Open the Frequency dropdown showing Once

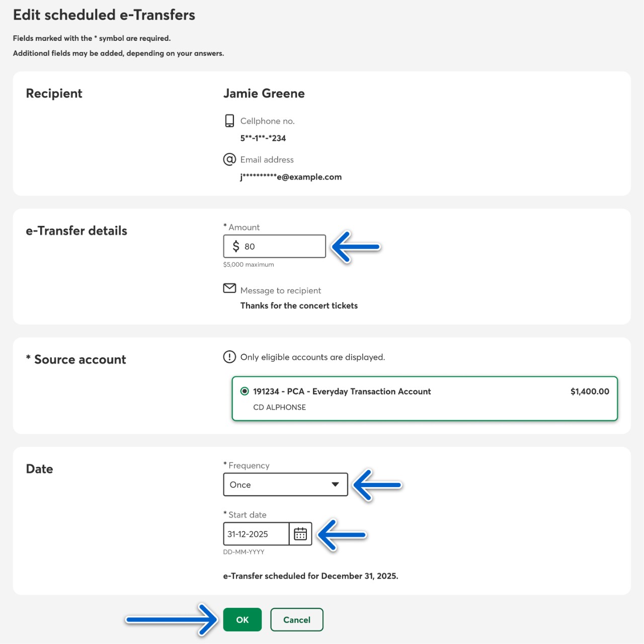tap(285, 485)
